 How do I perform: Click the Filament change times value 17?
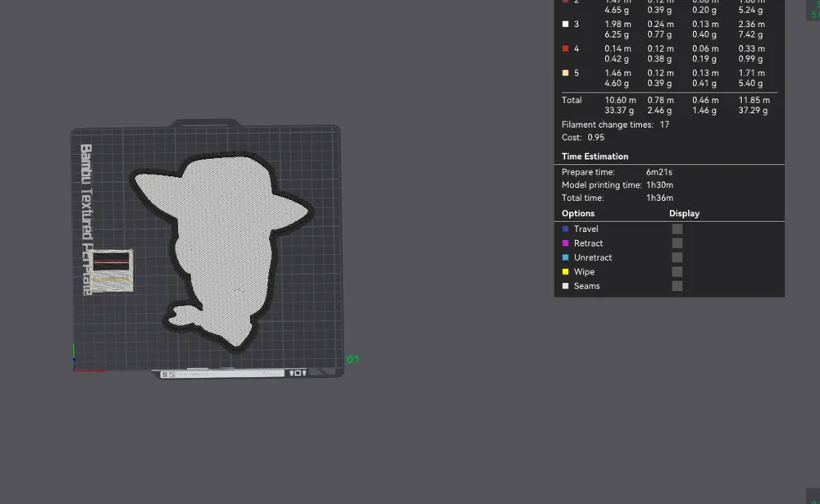tap(664, 125)
